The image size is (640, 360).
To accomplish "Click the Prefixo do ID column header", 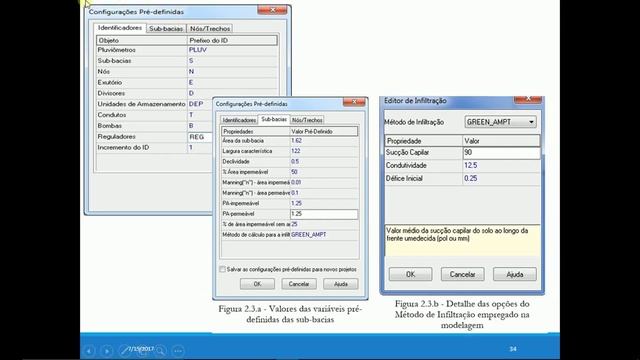I will click(232, 40).
